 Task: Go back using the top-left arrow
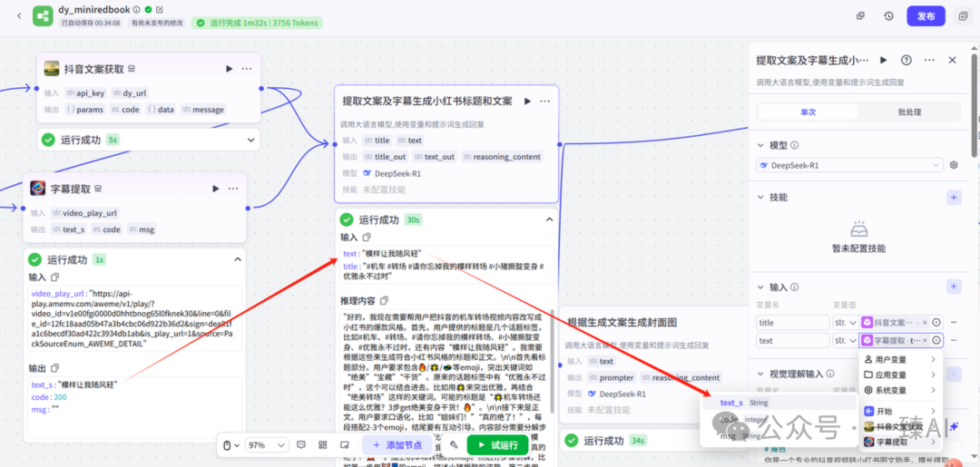(x=19, y=15)
